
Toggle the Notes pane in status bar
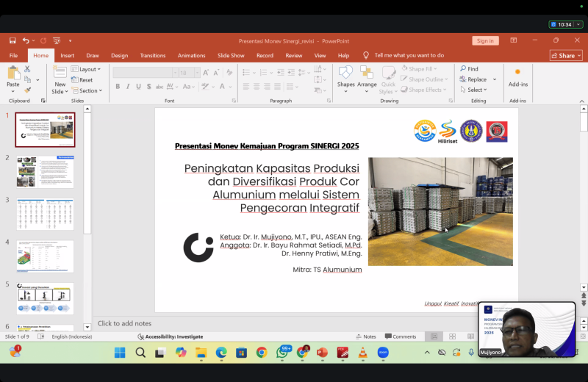pos(365,336)
